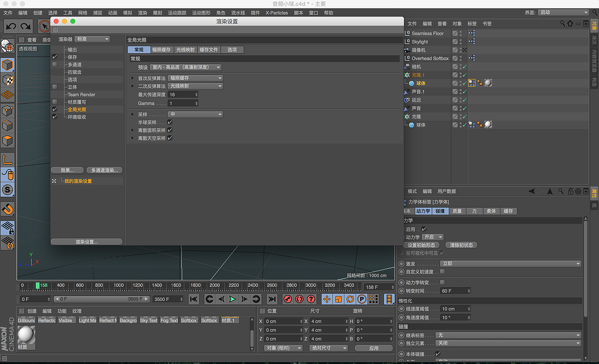This screenshot has height=364, width=599.
Task: Toggle 自定义初速度 checkbox
Action: (x=442, y=271)
